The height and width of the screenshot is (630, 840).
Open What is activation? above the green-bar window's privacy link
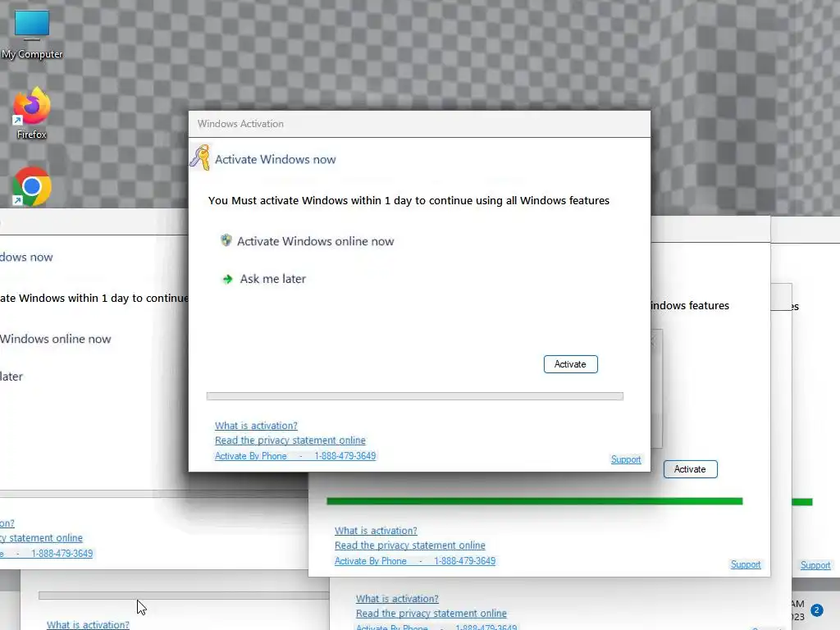pyautogui.click(x=376, y=531)
